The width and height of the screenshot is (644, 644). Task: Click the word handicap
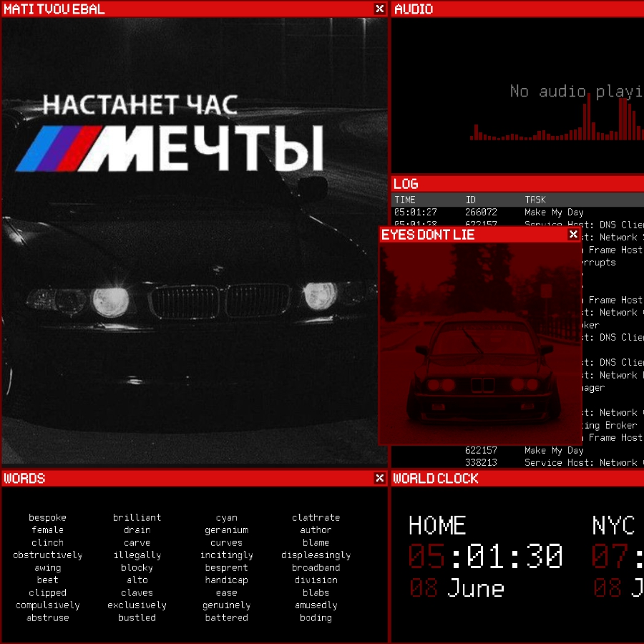pos(227,580)
